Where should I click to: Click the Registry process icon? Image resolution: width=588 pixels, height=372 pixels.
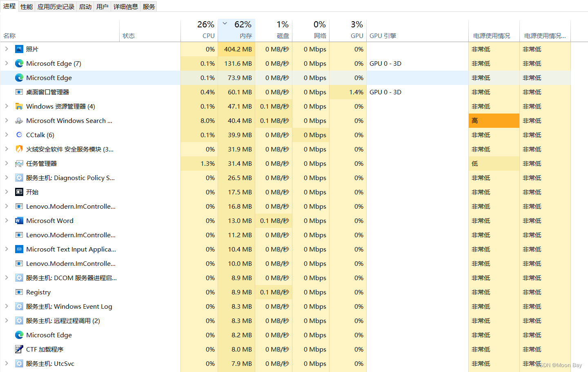click(19, 292)
